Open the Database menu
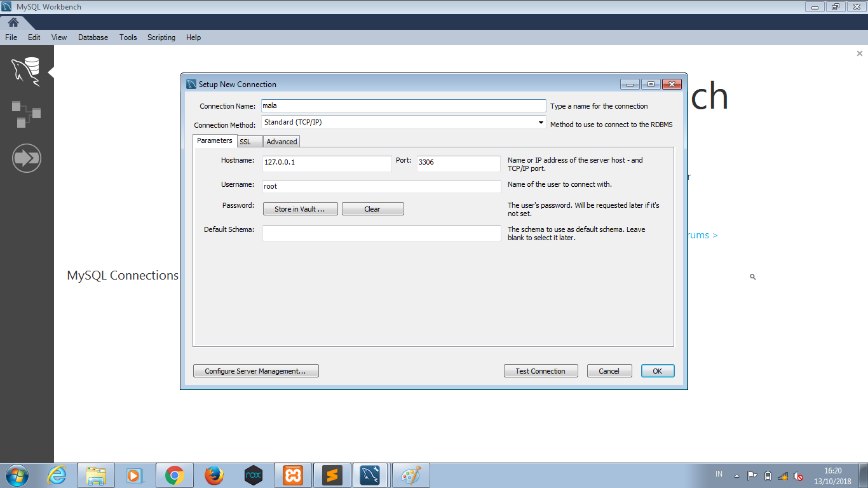 click(x=93, y=37)
